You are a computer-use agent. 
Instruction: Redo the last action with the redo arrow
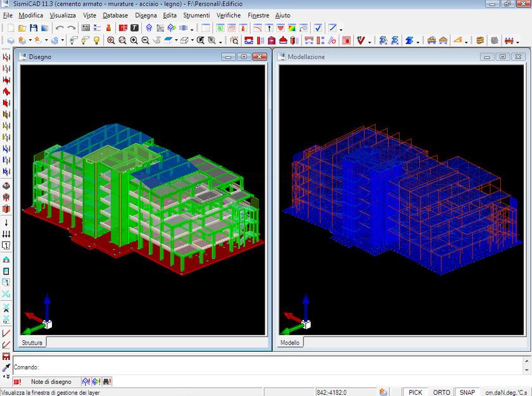(x=71, y=26)
